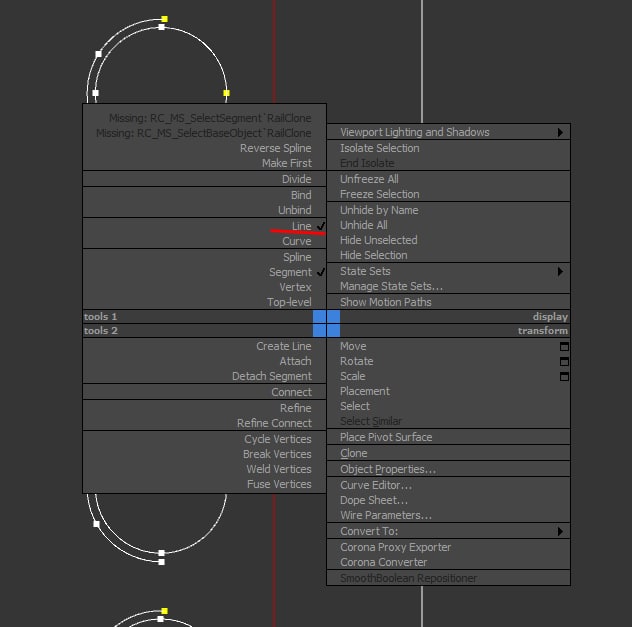632x627 pixels.
Task: Choose Reverse Spline
Action: click(x=275, y=148)
